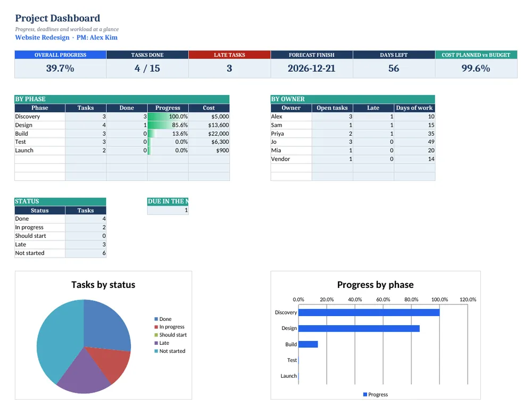This screenshot has width=532, height=414.
Task: Click the 56 days left value
Action: click(x=394, y=68)
